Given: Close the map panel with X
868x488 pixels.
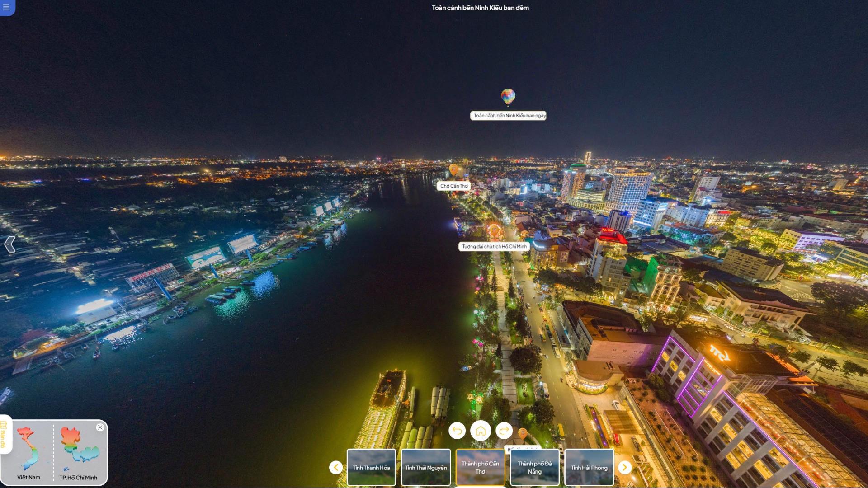Looking at the screenshot, I should 100,427.
